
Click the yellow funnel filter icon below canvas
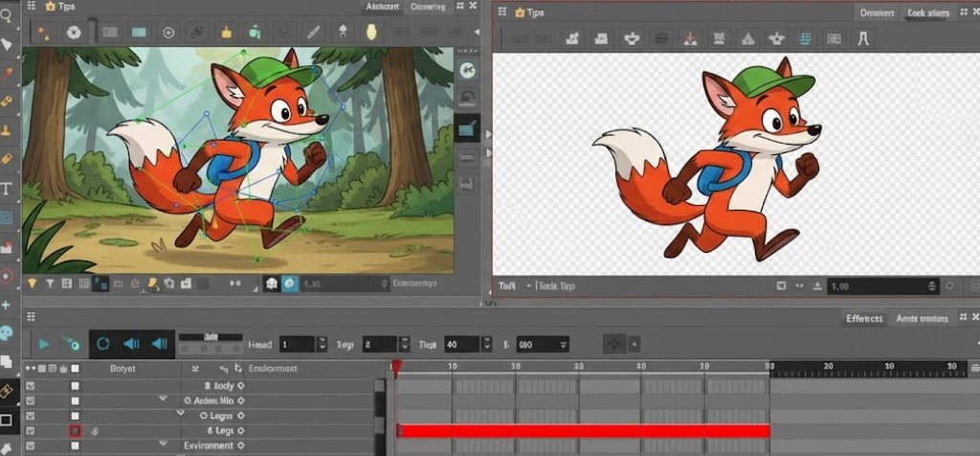(x=32, y=284)
